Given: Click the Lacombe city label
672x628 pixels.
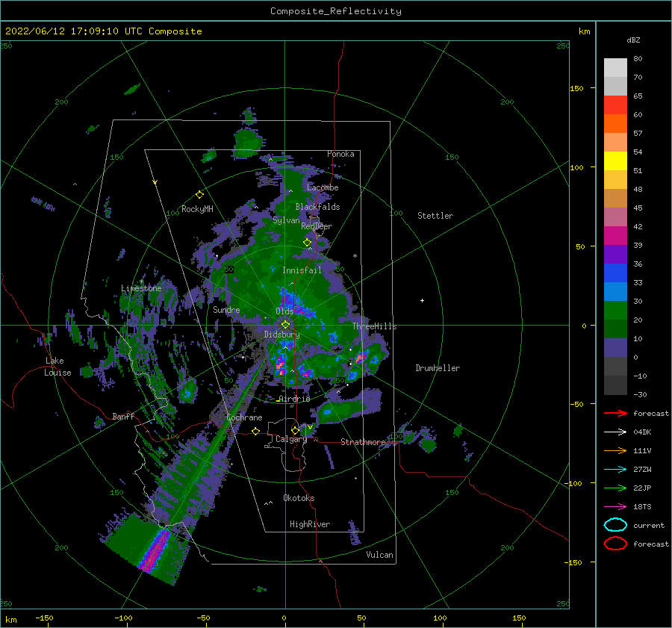Looking at the screenshot, I should (323, 187).
